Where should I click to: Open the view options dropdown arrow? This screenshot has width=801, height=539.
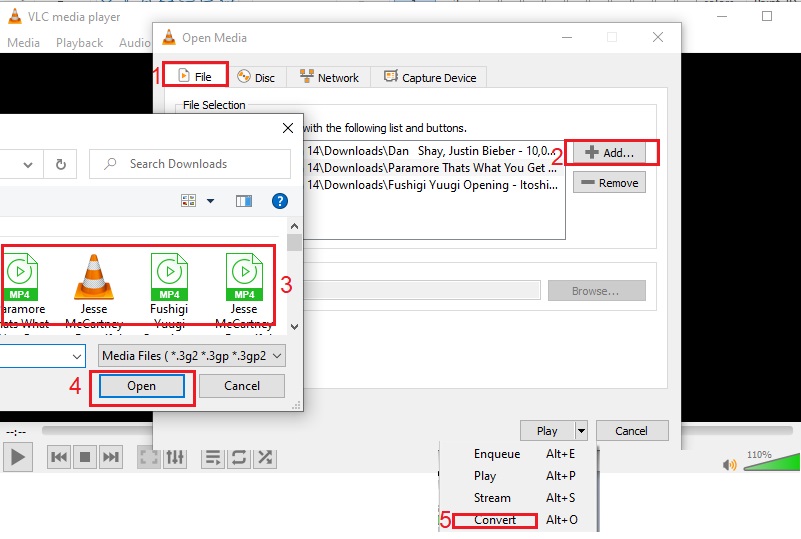(210, 201)
